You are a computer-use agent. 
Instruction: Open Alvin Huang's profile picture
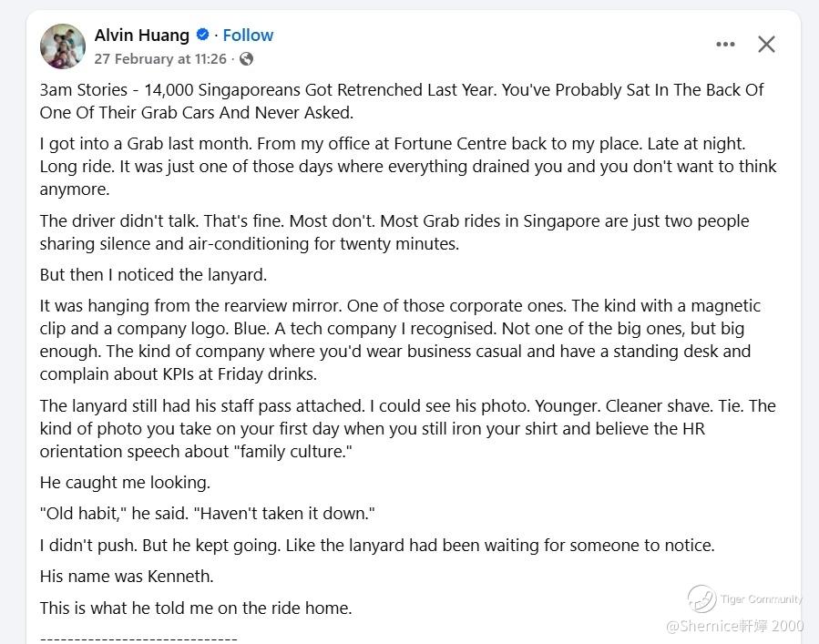(x=63, y=46)
